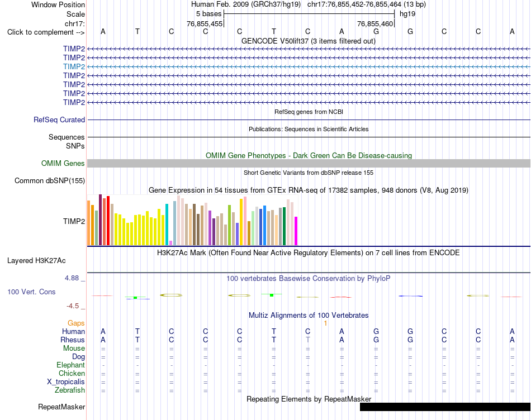This screenshot has height=420, width=531.
Task: Click the Rhesus species label
Action: pyautogui.click(x=73, y=340)
